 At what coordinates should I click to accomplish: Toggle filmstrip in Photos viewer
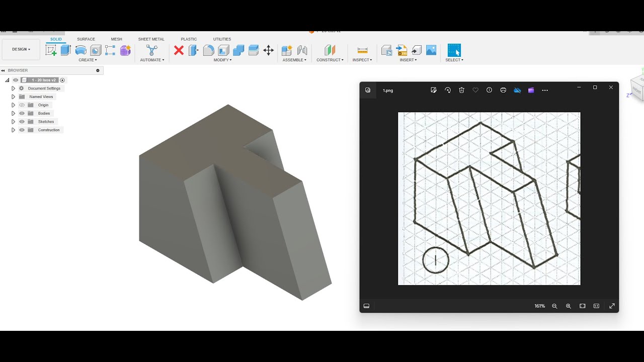[x=366, y=306]
